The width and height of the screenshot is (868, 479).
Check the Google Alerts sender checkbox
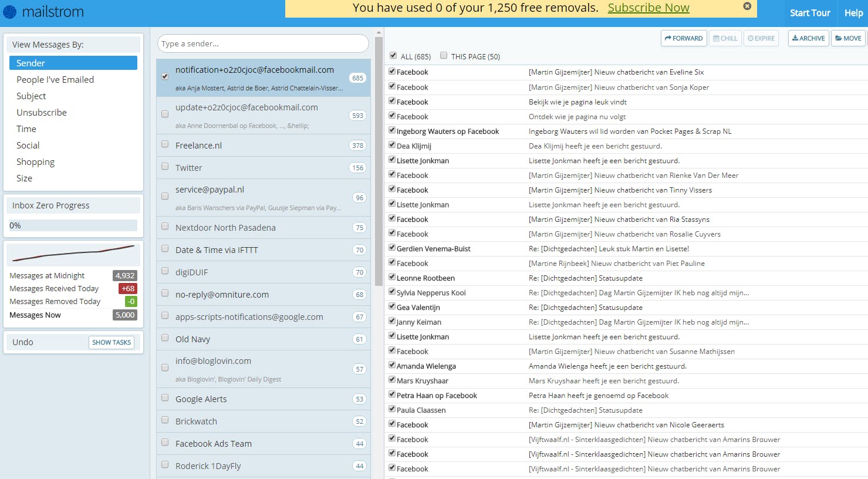165,398
